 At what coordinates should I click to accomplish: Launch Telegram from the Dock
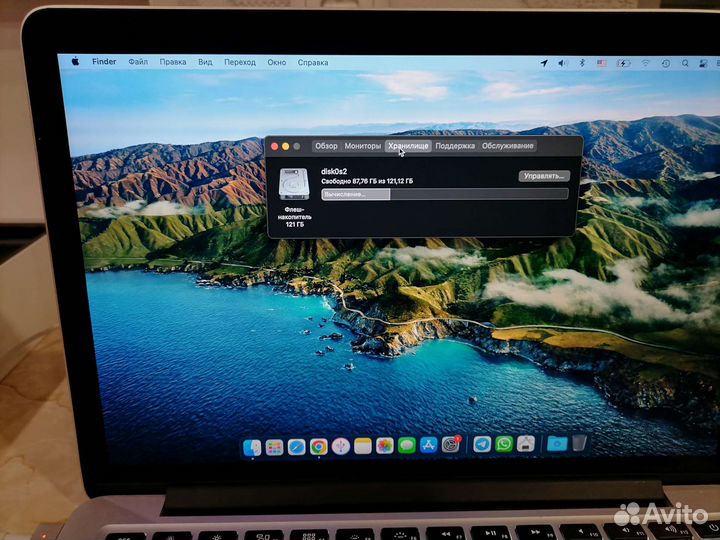482,444
